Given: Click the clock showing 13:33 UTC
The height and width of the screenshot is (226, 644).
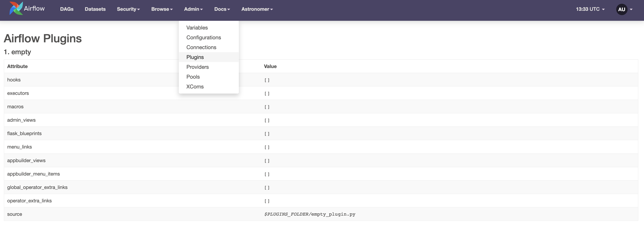Looking at the screenshot, I should click(587, 9).
